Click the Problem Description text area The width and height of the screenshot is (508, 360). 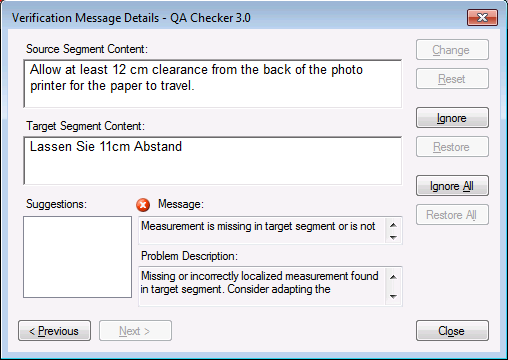point(262,286)
